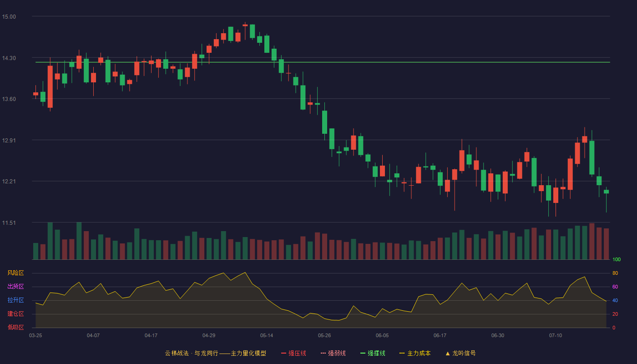Click the pink dashed 强弱线 legend icon
The height and width of the screenshot is (364, 637).
(x=323, y=353)
